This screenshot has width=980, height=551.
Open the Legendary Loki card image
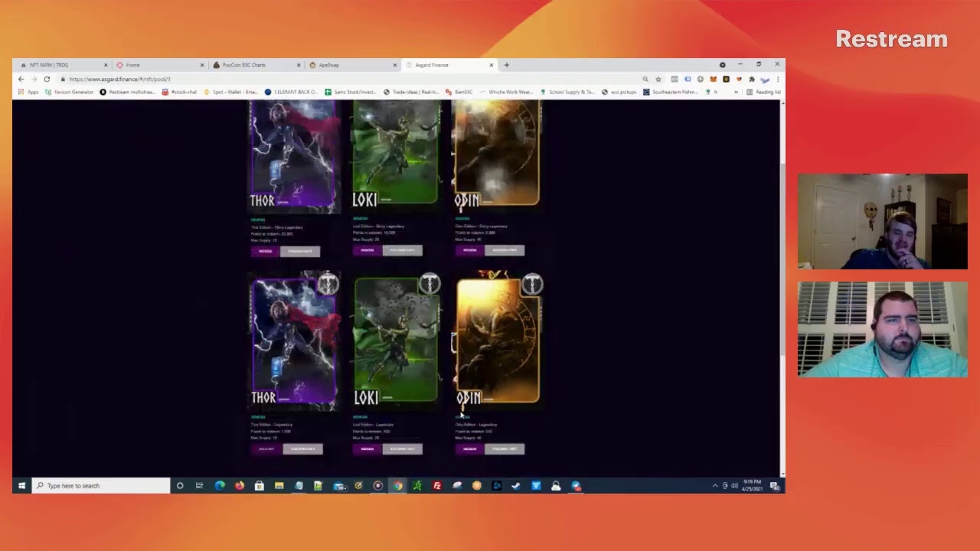click(396, 341)
